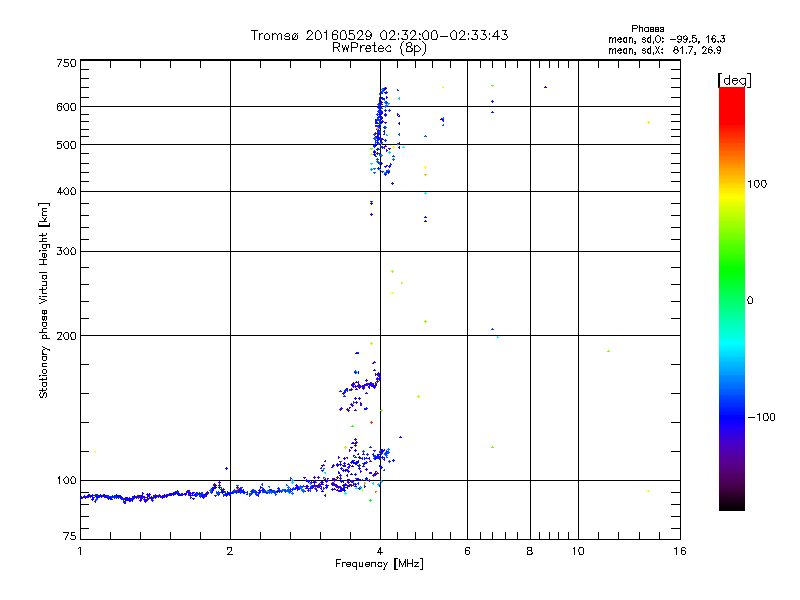Click the 'mean, sd,X: 81.7, 26.9' text
Image resolution: width=800 pixels, height=600 pixels.
pos(665,50)
